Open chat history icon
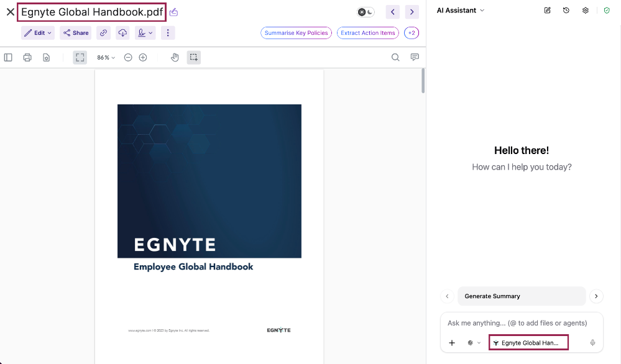Viewport: 621px width, 364px height. pos(566,11)
